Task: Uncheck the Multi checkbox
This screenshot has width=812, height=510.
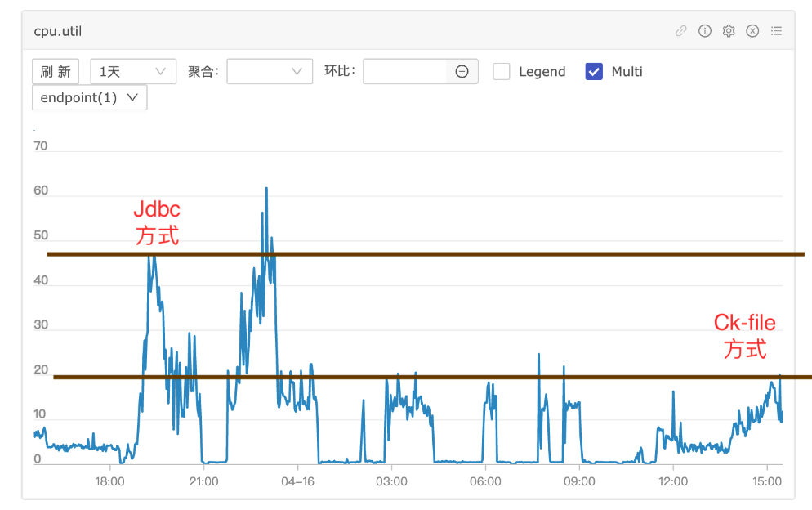Action: click(x=594, y=72)
